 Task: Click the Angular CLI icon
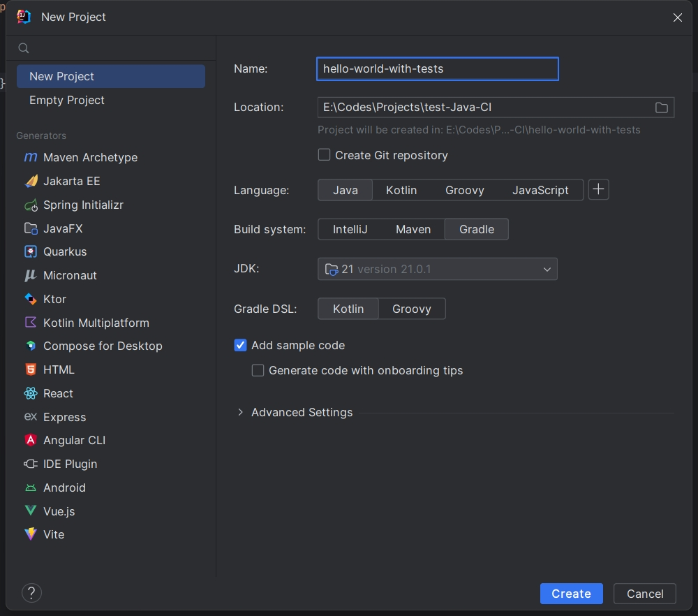31,440
